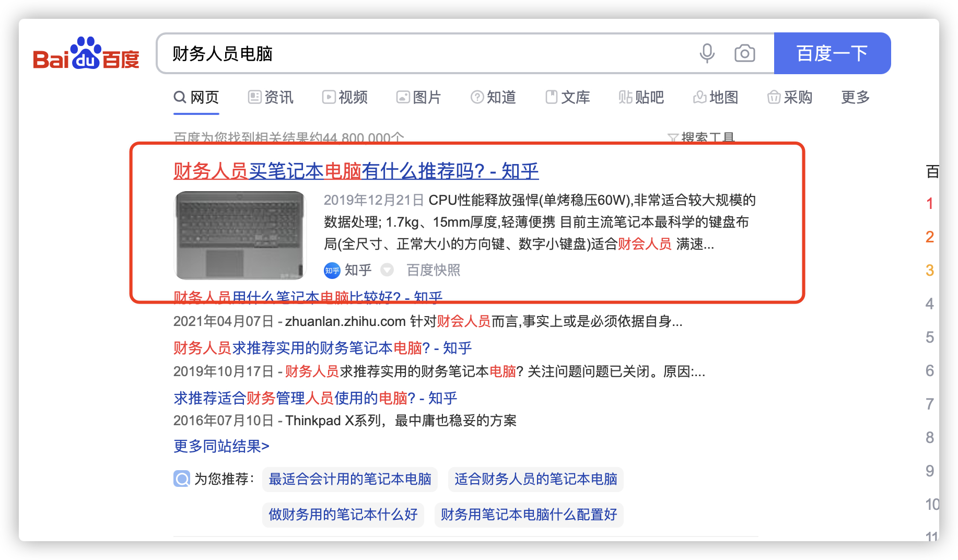Click hot list rank number 3
Viewport: 958px width, 560px height.
tap(930, 271)
